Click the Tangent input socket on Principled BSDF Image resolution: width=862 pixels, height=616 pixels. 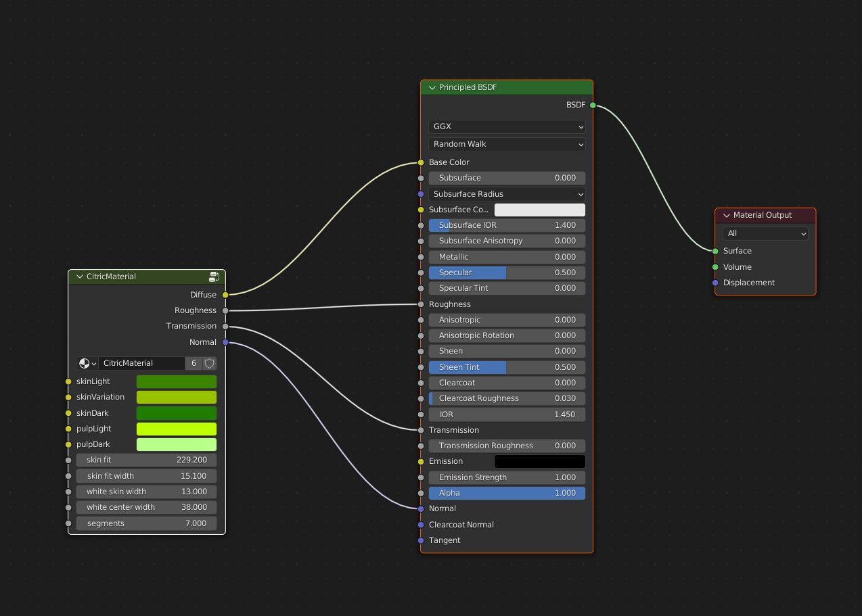421,540
